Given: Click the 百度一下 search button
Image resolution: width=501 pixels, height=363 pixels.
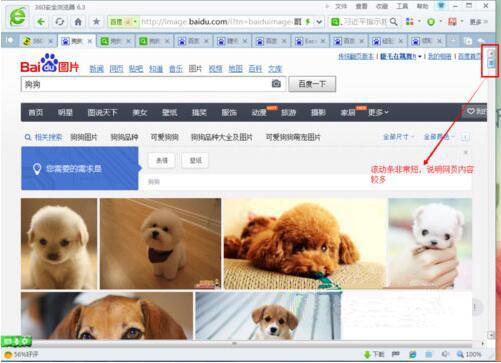Looking at the screenshot, I should pyautogui.click(x=312, y=84).
